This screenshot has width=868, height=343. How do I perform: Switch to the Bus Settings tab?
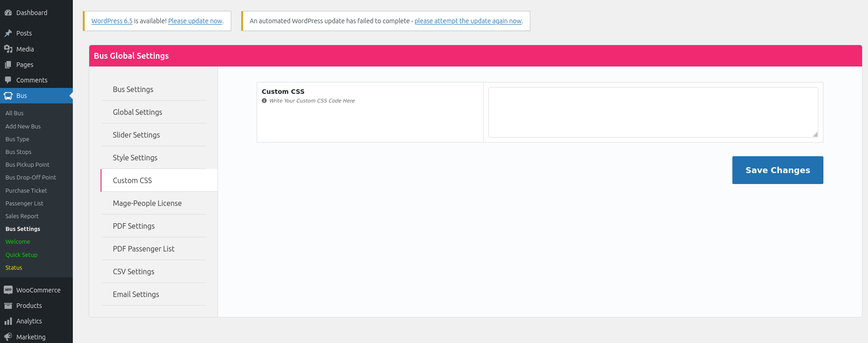(154, 89)
